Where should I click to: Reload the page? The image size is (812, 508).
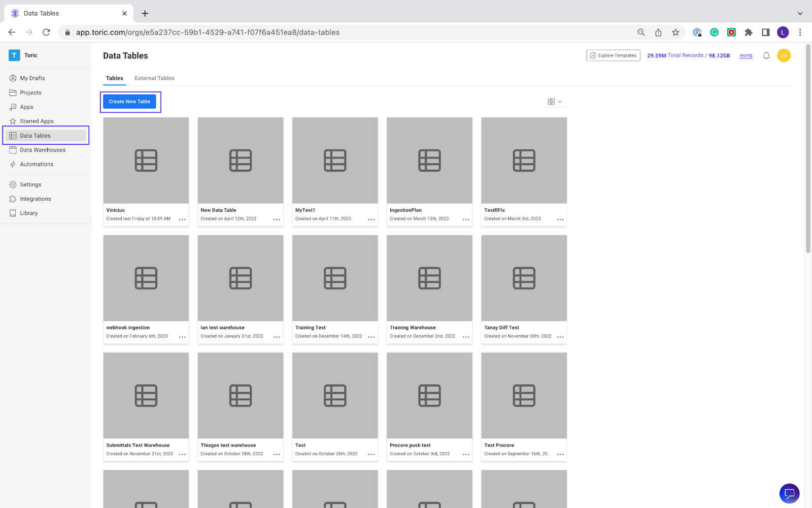click(x=46, y=32)
